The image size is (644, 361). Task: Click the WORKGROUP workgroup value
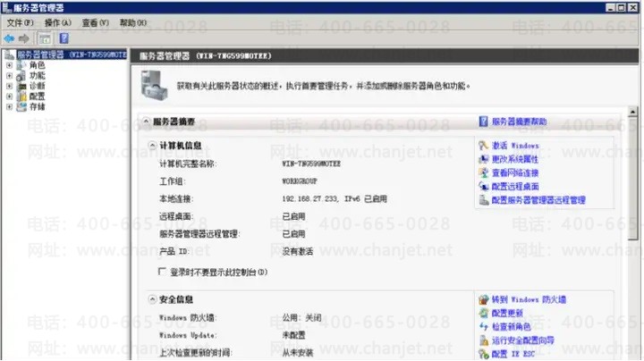[300, 181]
